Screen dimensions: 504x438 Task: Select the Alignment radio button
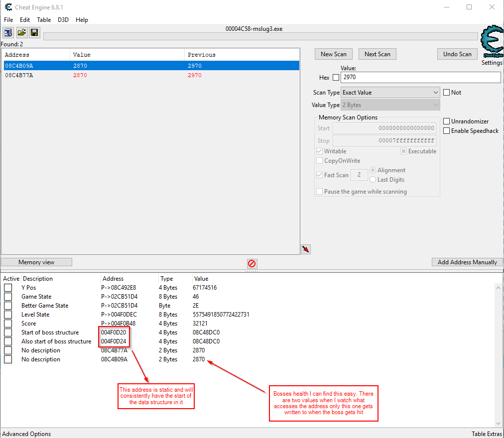pyautogui.click(x=373, y=170)
